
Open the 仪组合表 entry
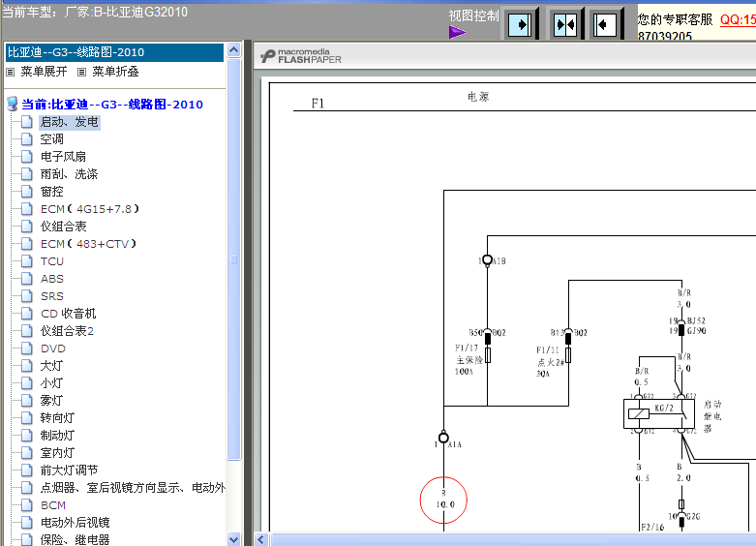coord(63,227)
